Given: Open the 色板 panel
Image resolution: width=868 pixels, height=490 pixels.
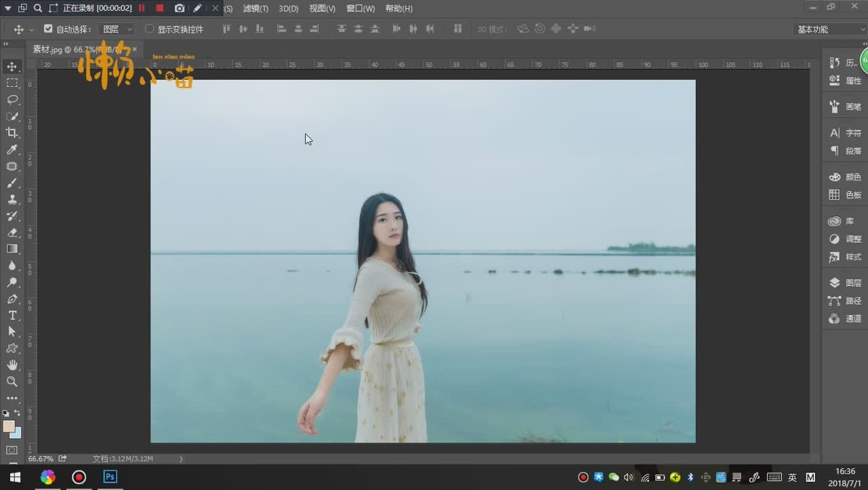Looking at the screenshot, I should tap(845, 195).
